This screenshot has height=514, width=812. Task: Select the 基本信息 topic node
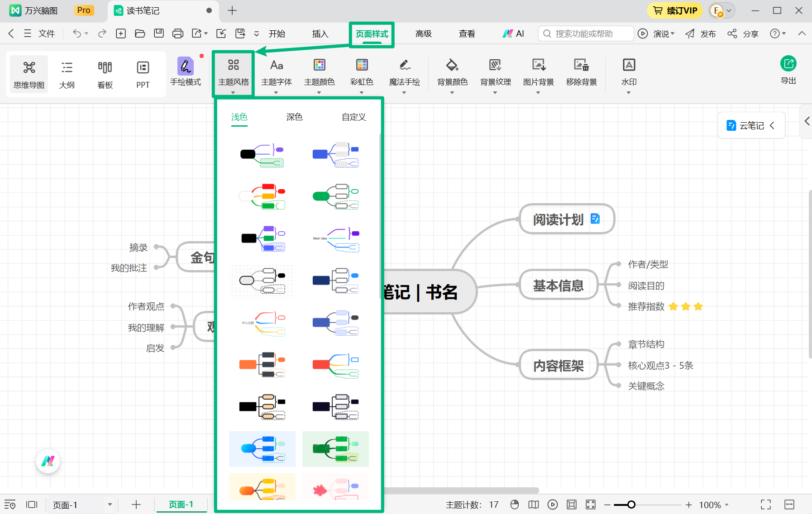[x=559, y=285]
